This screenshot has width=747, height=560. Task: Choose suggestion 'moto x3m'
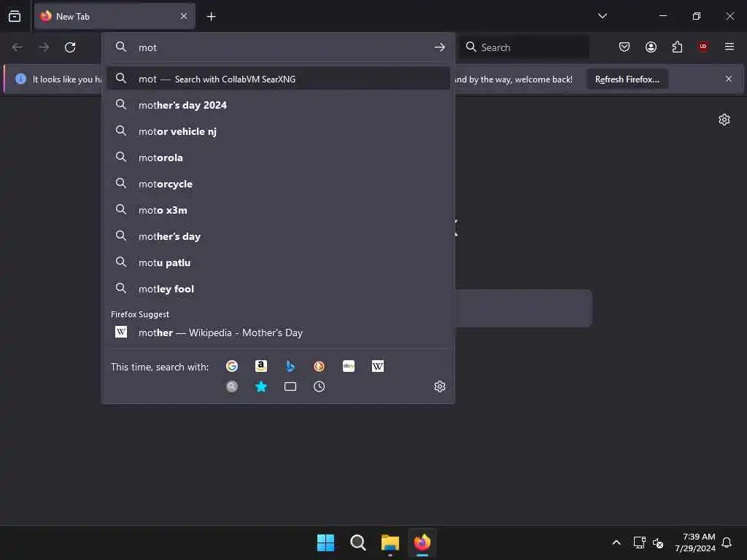278,210
